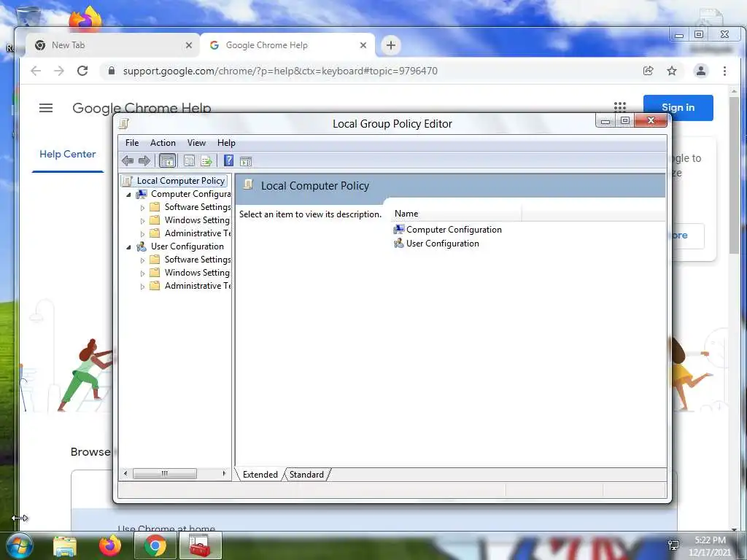The image size is (747, 560).
Task: Open the blue Help question-mark toolbar icon
Action: tap(228, 161)
